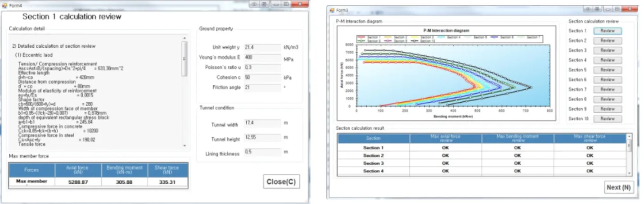The image size is (644, 204).
Task: Select the Section 4 row in the result table
Action: pyautogui.click(x=482, y=171)
